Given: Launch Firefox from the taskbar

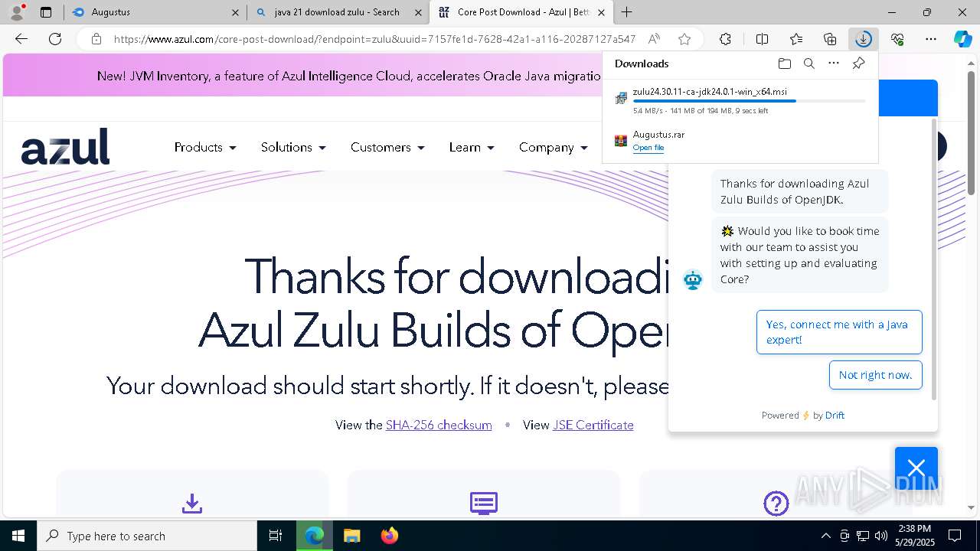Looking at the screenshot, I should click(389, 536).
